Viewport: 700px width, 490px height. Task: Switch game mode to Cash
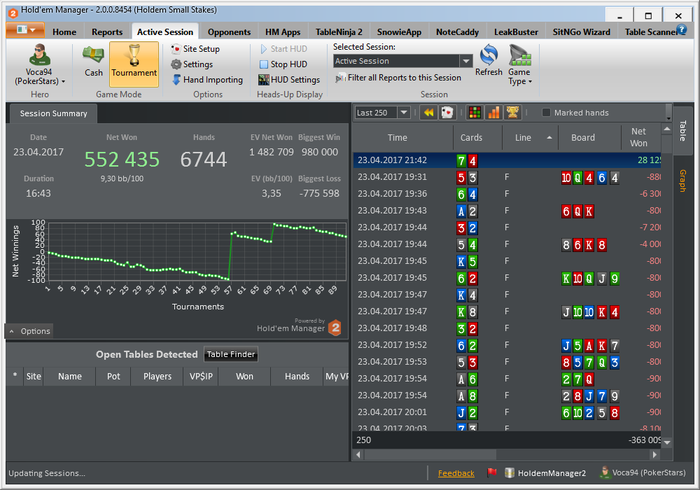93,62
